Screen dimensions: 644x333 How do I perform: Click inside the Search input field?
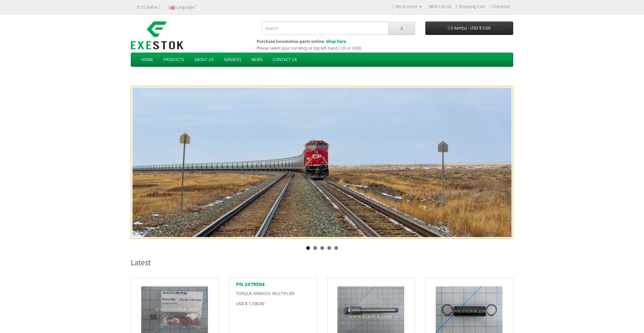click(325, 29)
